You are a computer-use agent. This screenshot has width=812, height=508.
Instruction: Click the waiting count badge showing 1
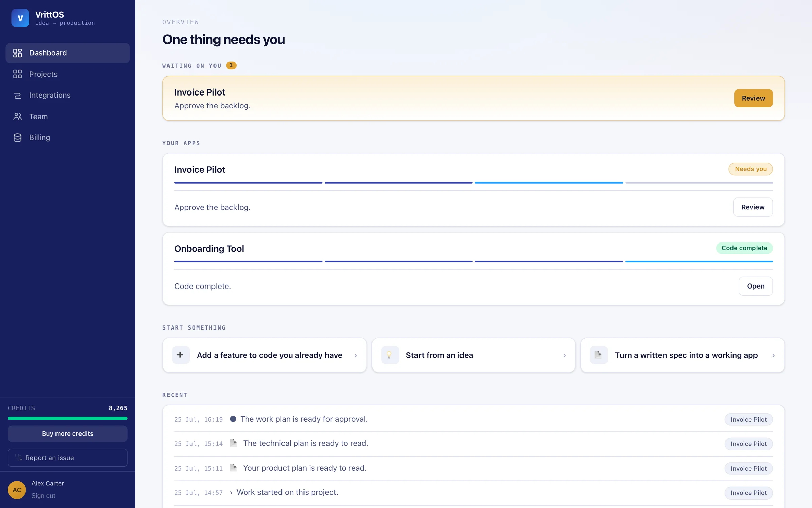coord(231,65)
